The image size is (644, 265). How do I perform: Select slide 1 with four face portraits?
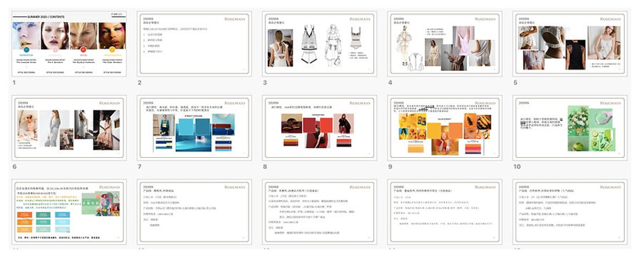click(x=69, y=43)
